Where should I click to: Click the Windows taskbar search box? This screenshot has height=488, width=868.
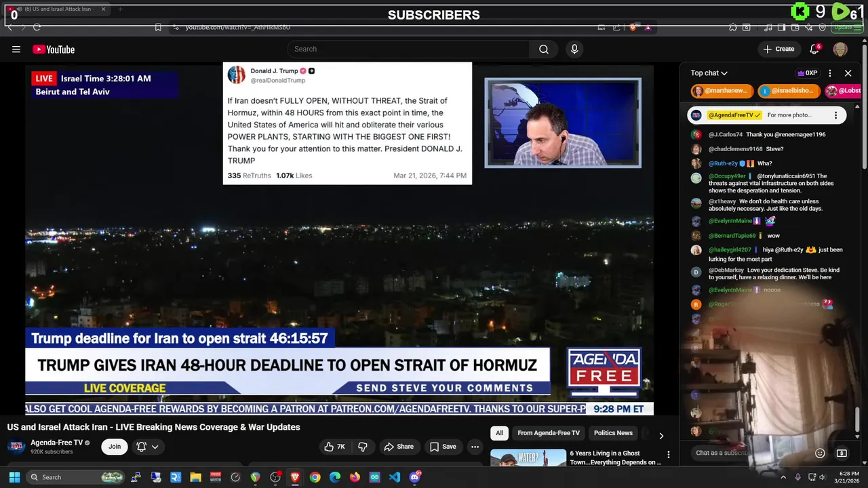tap(75, 477)
